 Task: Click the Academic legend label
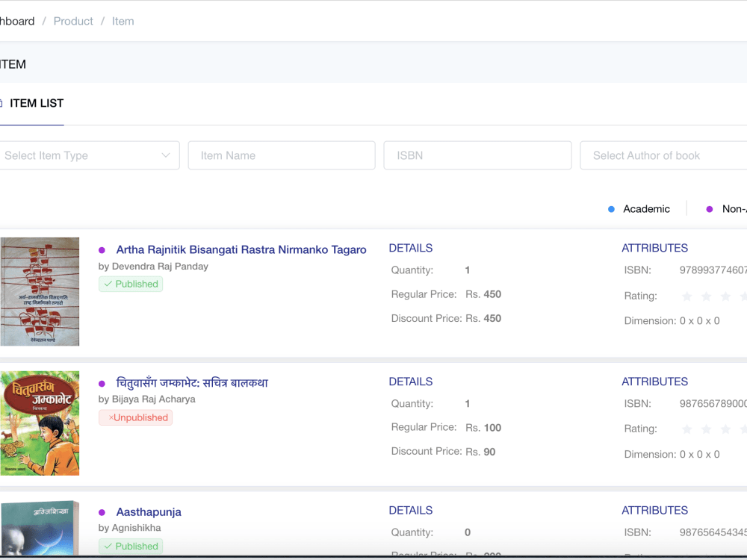(x=646, y=209)
